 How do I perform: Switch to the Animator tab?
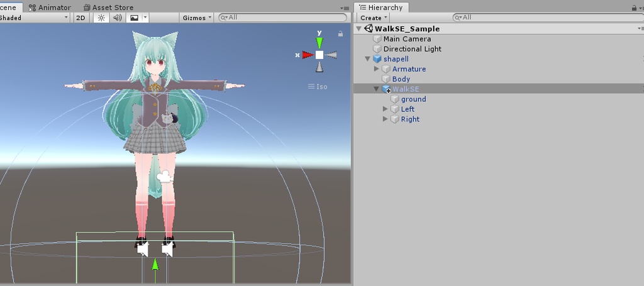(x=50, y=8)
